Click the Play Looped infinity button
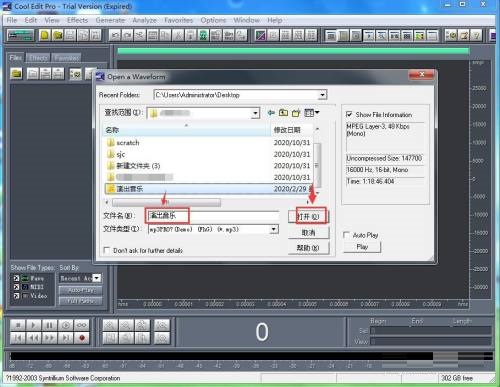 pos(82,325)
